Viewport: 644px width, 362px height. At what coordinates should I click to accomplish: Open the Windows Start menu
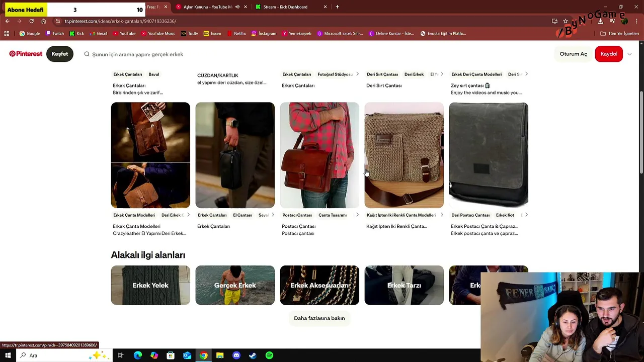[8, 355]
